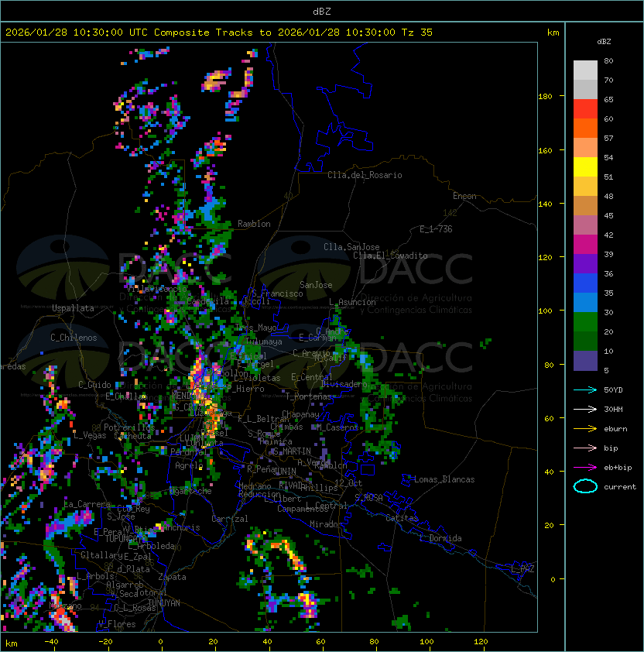Click the magenta eb+bip arrow in legend
The image size is (644, 652).
click(x=585, y=468)
